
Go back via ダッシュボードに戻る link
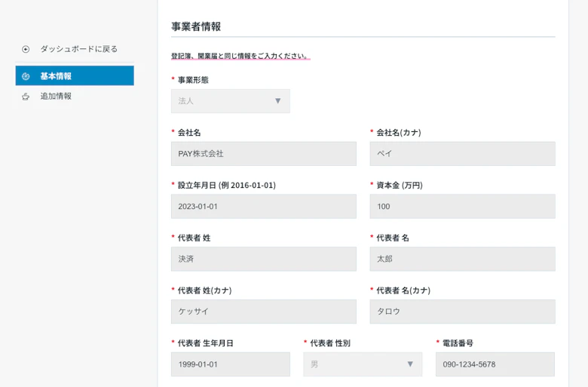click(78, 49)
